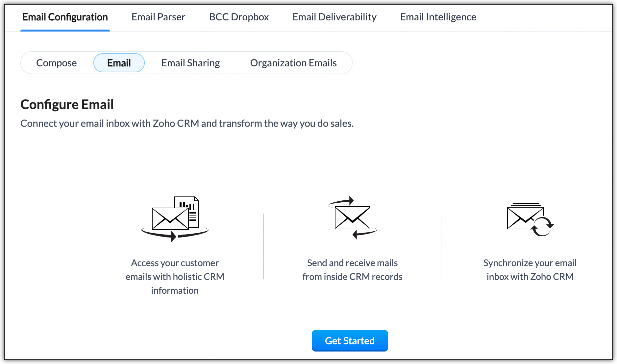Switch to the Email Parser tab

pyautogui.click(x=158, y=17)
